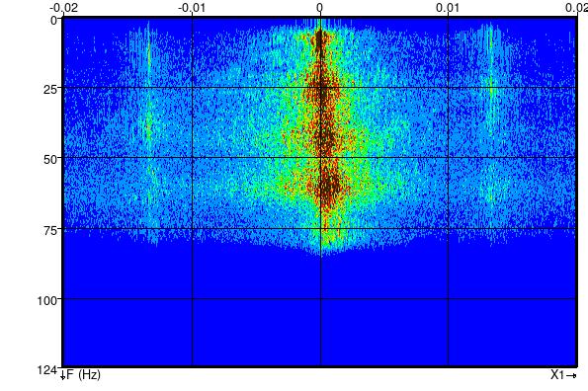This screenshot has height=391, width=588.
Task: Click the 75 tick label on frequency axis
Action: pyautogui.click(x=50, y=230)
